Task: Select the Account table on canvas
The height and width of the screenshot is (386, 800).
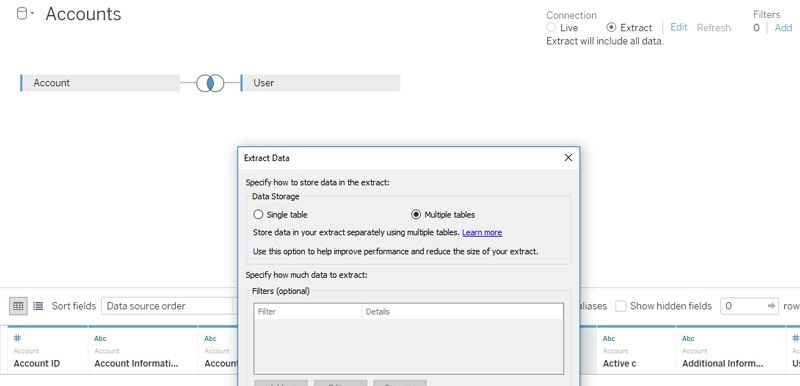Action: coord(100,83)
